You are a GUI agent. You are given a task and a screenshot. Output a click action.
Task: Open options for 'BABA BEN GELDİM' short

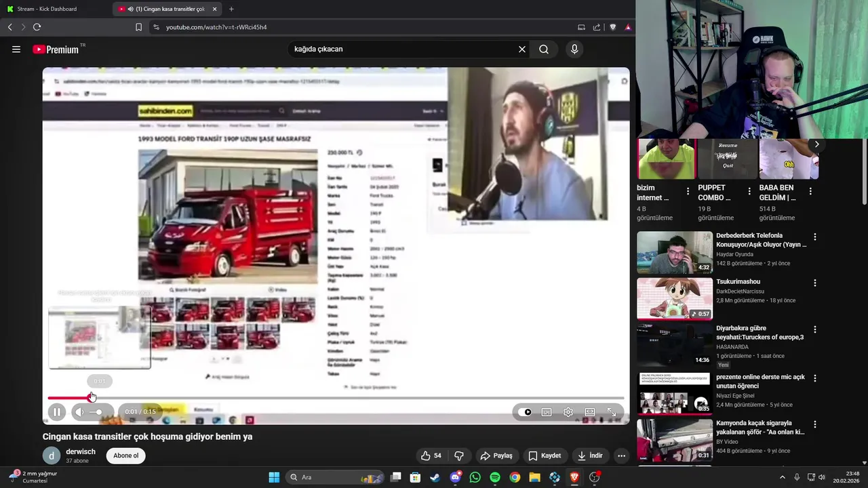pyautogui.click(x=810, y=191)
